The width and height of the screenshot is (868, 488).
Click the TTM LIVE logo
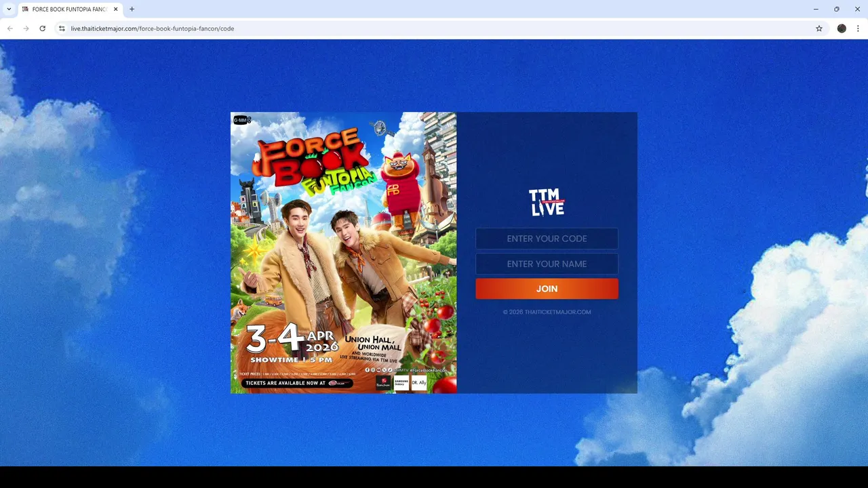pyautogui.click(x=547, y=202)
